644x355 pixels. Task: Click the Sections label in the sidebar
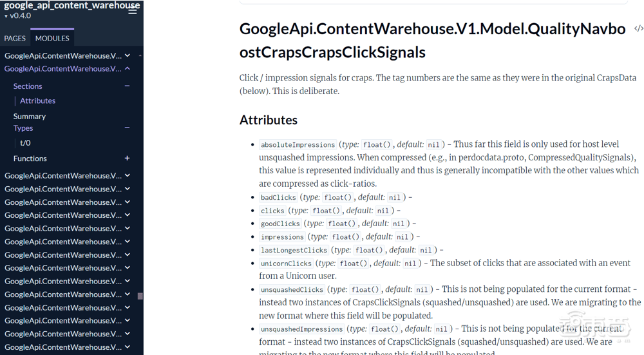28,86
